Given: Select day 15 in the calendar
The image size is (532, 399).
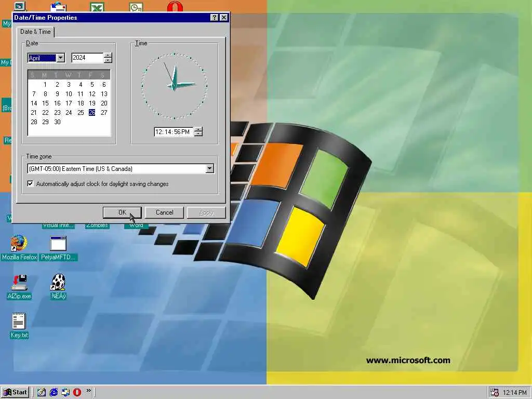Looking at the screenshot, I should pos(45,103).
